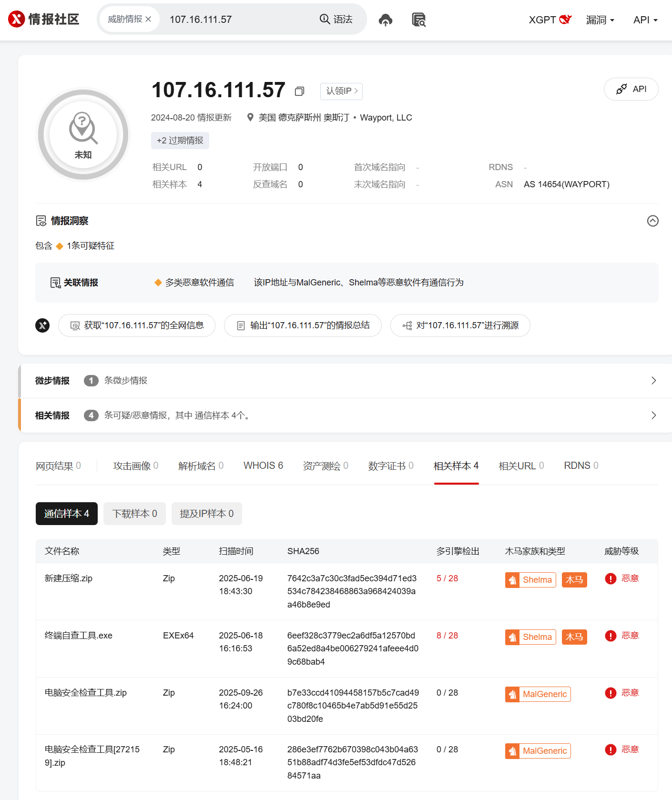Click the cloud upload icon
Viewport: 672px width, 800px height.
coord(385,20)
